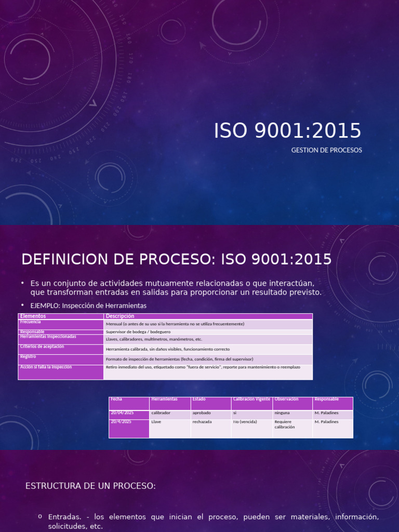Click the 'Responsable' row label in first table
Image resolution: width=399 pixels, height=532 pixels.
pyautogui.click(x=61, y=332)
